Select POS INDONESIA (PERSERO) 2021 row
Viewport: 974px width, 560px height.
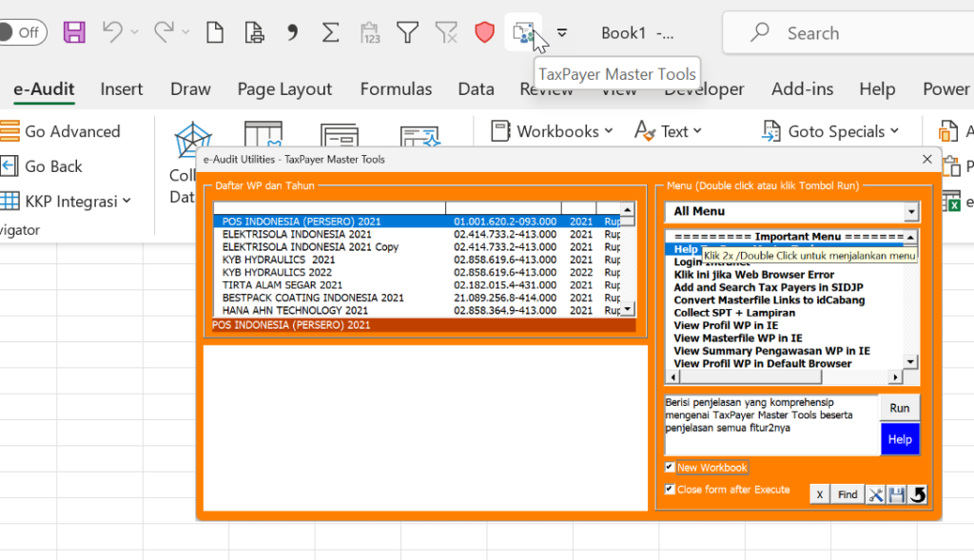tap(417, 222)
